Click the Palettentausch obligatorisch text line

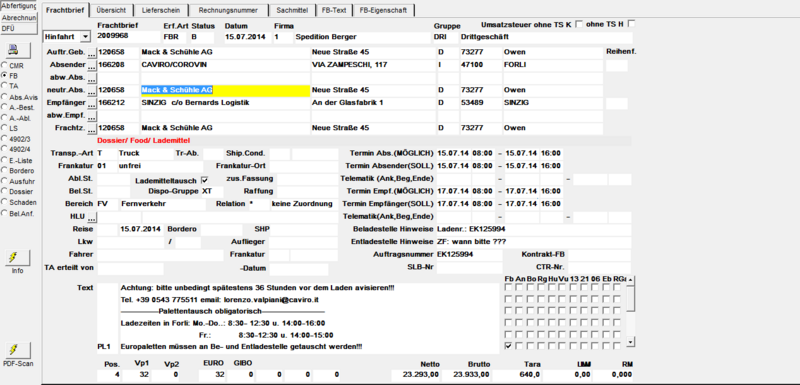[223, 311]
